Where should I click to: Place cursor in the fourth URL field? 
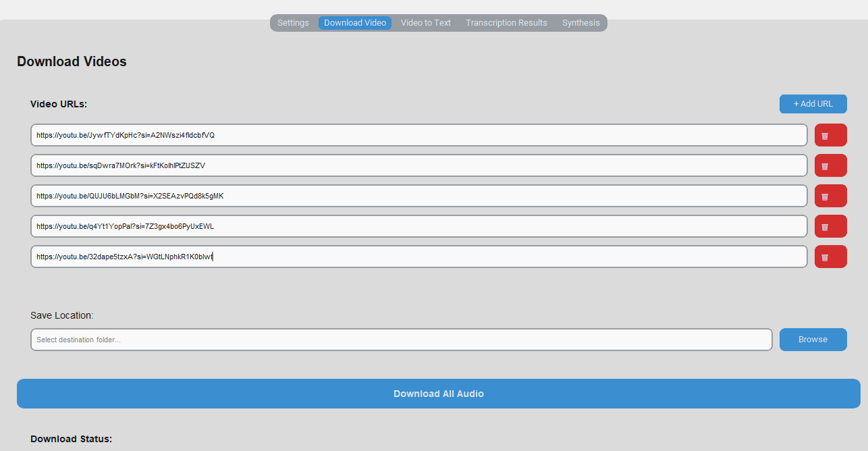click(x=418, y=225)
